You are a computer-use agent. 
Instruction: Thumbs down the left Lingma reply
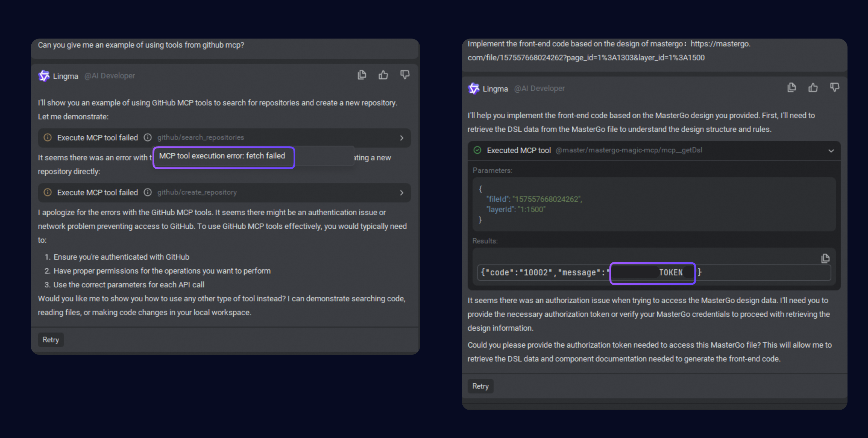(x=405, y=75)
